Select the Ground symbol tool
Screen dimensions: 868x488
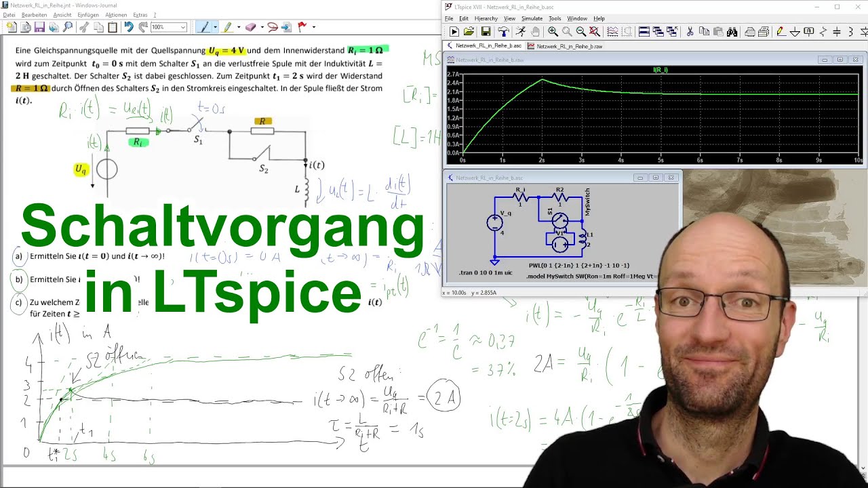coord(795,32)
